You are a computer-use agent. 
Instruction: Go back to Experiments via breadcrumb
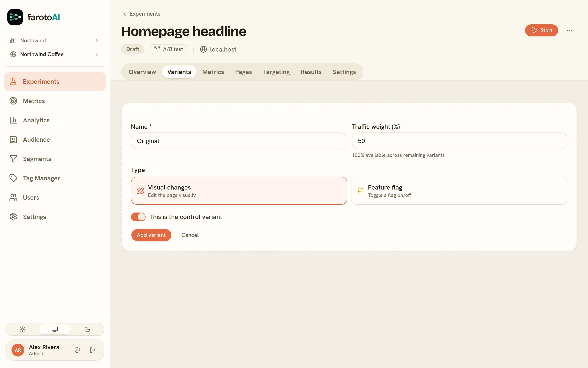tap(141, 14)
